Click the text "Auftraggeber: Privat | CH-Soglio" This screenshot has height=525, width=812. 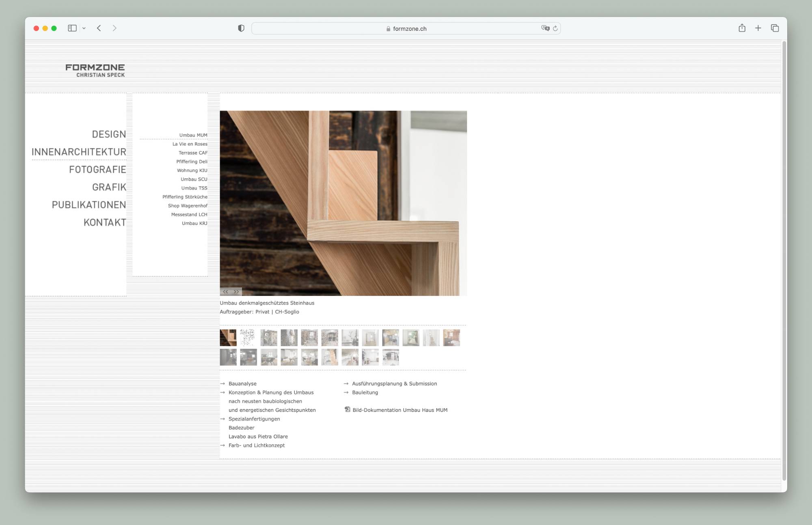(x=259, y=312)
